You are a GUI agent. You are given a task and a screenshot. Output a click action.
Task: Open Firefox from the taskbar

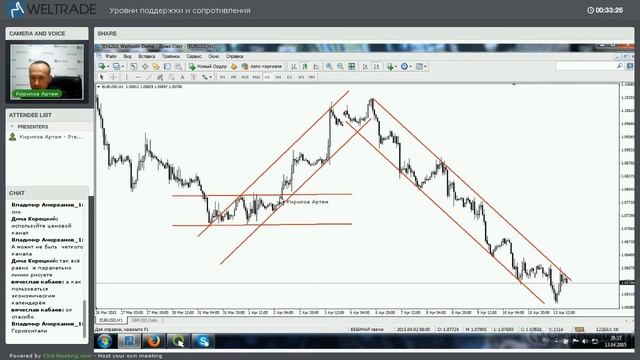coord(154,341)
